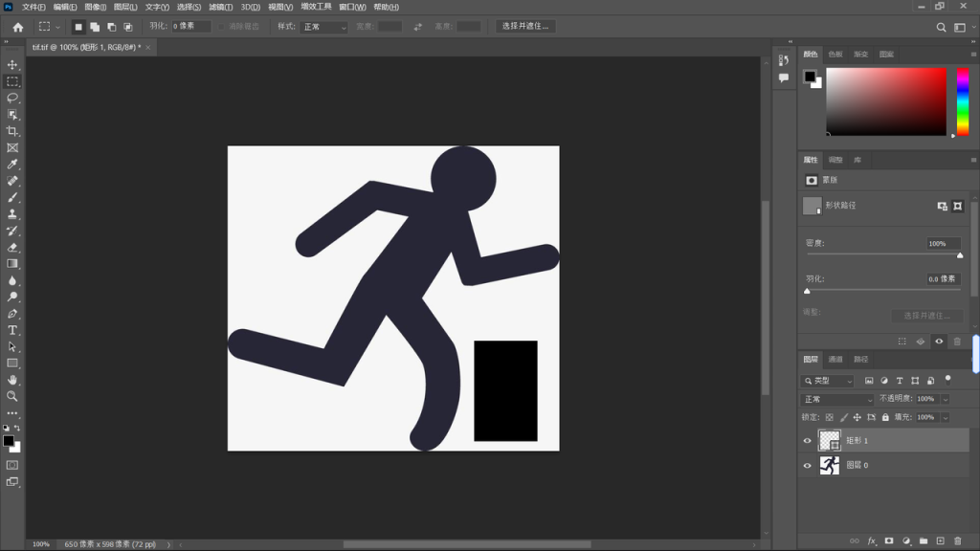The height and width of the screenshot is (551, 980).
Task: Click the 选择并遮住 button in options bar
Action: [x=525, y=27]
